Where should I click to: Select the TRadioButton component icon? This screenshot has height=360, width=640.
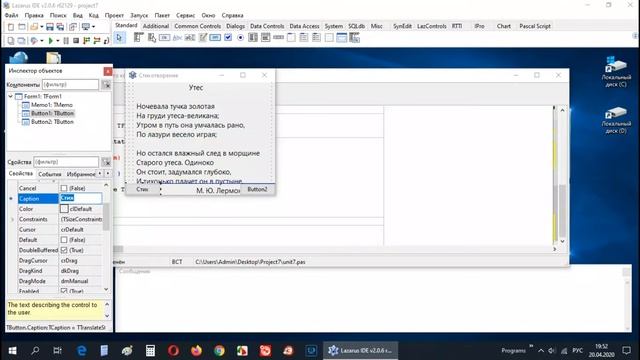coord(240,38)
